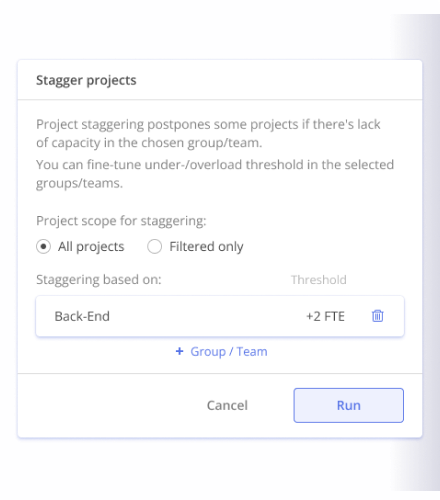440x500 pixels.
Task: Edit the +2 FTE threshold value
Action: coord(325,316)
